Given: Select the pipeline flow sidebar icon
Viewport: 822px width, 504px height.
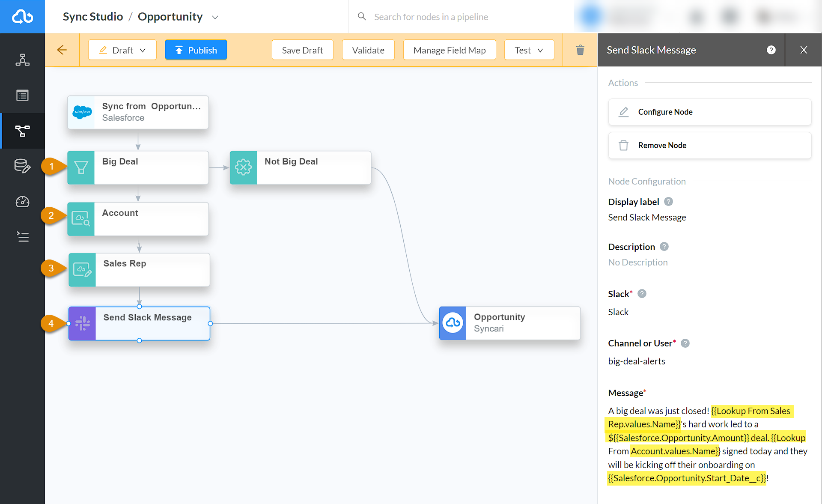Looking at the screenshot, I should coord(22,131).
